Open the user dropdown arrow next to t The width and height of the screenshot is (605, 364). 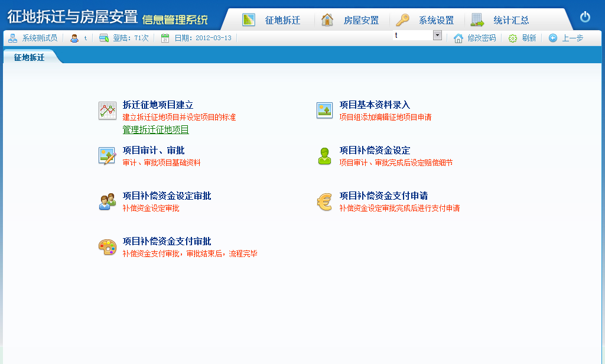[x=437, y=35]
